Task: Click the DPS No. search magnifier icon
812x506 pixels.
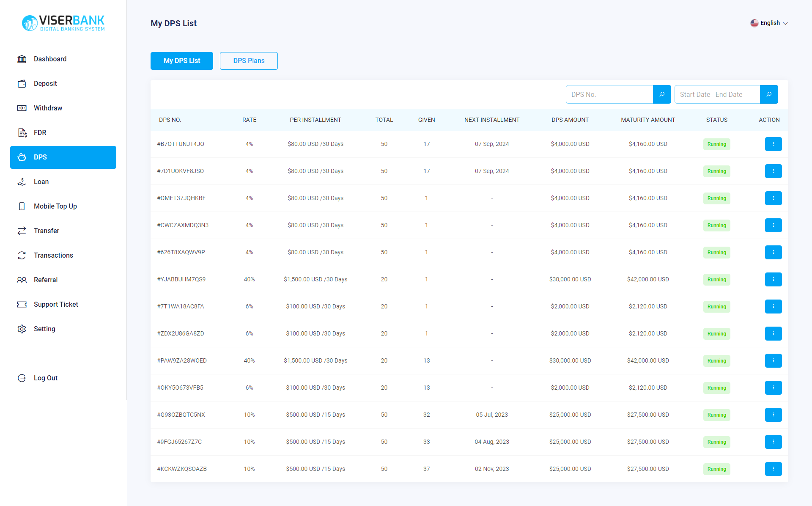Action: 662,94
